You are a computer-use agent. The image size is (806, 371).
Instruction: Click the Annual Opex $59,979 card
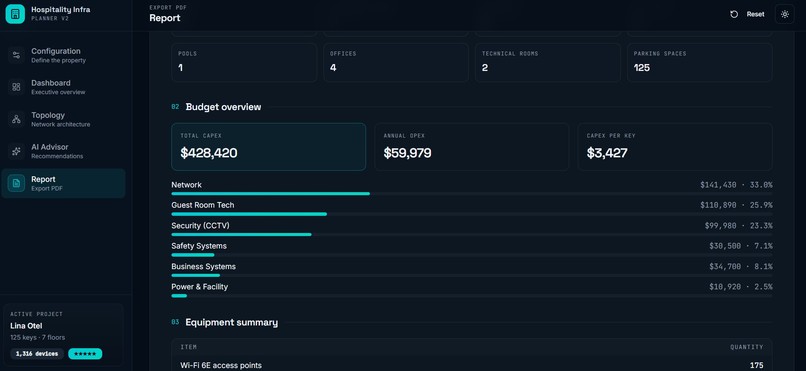coord(471,146)
